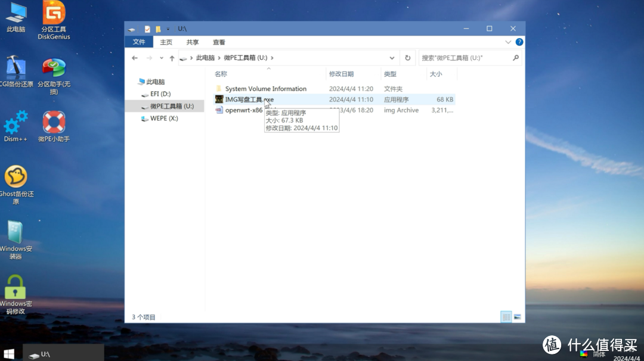Click the 2024/4/4 11:20 date cell
Viewport: 644px width, 361px height.
pyautogui.click(x=351, y=89)
